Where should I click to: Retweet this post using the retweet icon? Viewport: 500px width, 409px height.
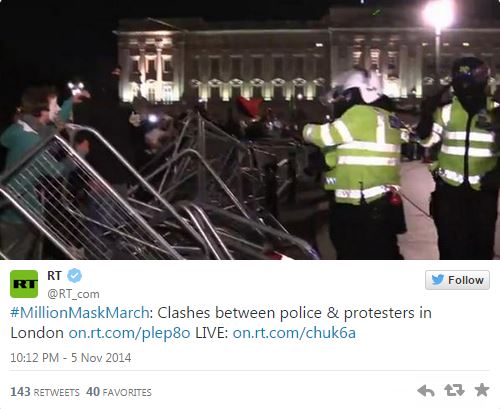point(454,390)
